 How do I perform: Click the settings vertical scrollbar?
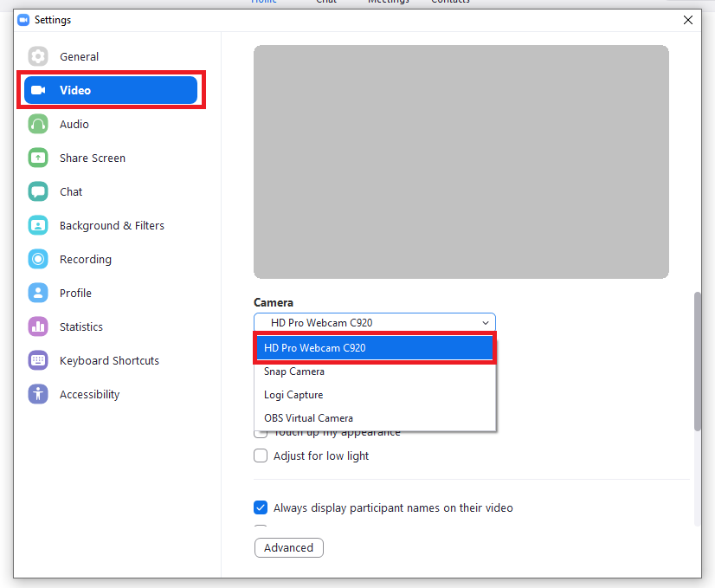697,361
